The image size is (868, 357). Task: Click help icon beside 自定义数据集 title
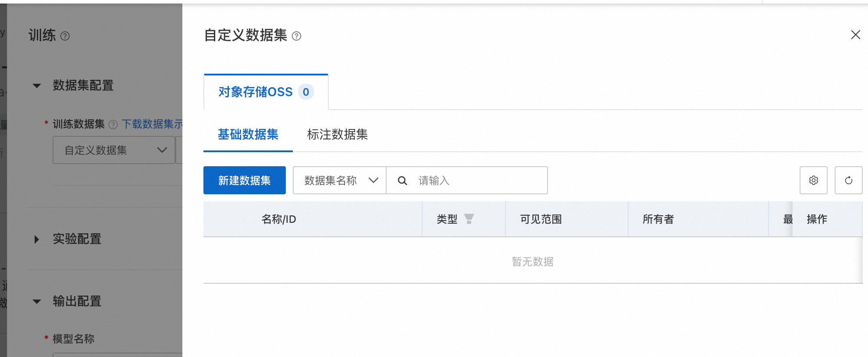click(296, 36)
